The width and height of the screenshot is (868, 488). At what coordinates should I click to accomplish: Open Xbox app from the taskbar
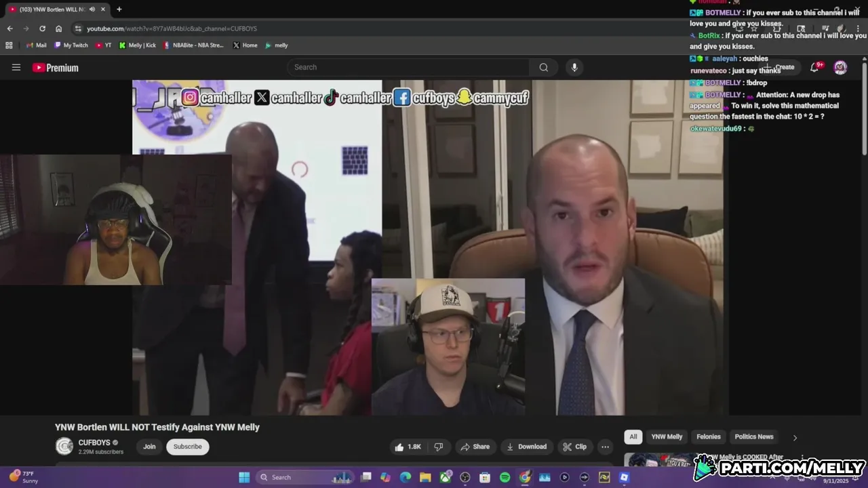coord(446,477)
